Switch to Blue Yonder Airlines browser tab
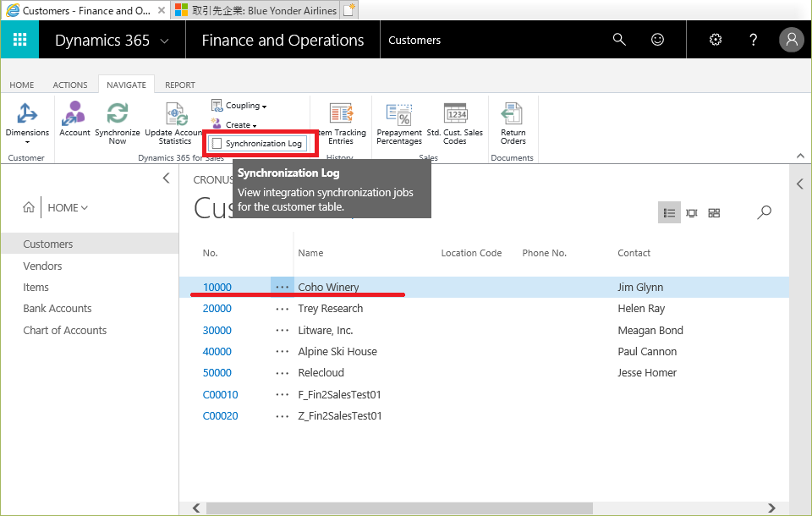The image size is (812, 516). click(x=255, y=10)
